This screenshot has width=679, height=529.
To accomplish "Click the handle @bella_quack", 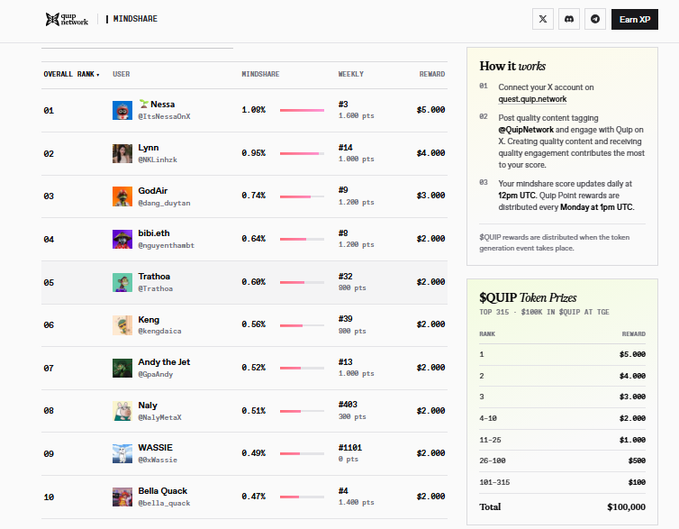I will point(164,503).
